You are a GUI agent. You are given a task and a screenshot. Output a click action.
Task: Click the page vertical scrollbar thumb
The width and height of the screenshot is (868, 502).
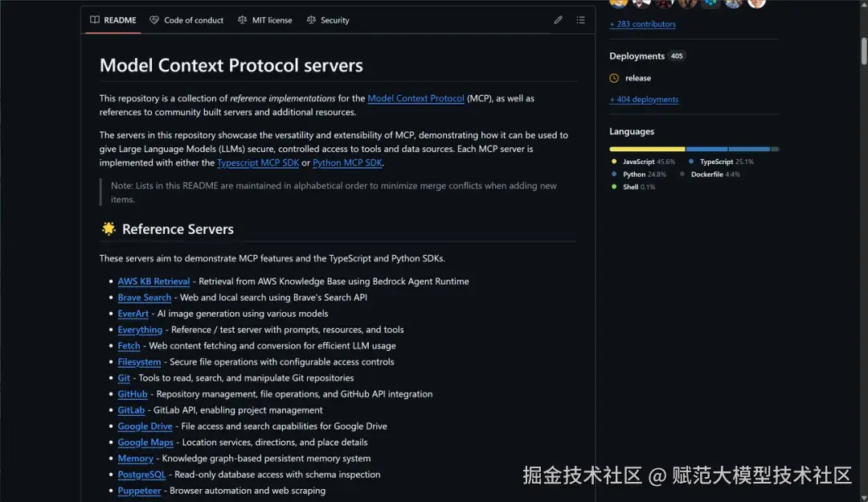pos(863,51)
